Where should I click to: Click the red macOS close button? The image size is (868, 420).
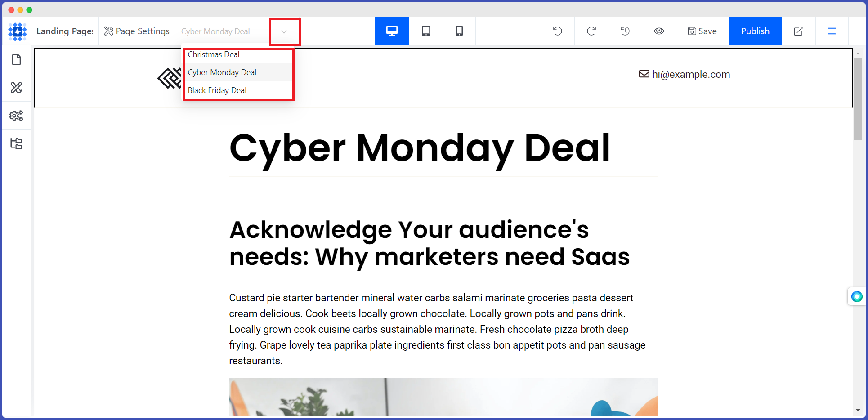click(x=11, y=10)
